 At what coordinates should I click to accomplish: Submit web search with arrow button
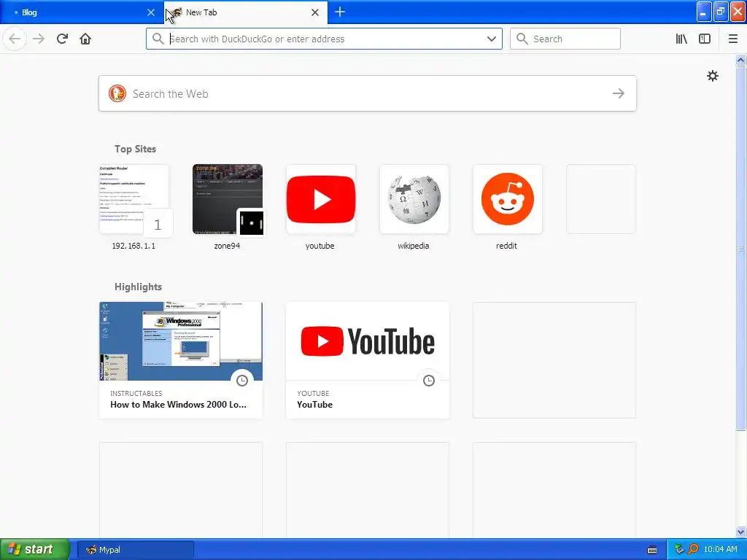(x=619, y=93)
